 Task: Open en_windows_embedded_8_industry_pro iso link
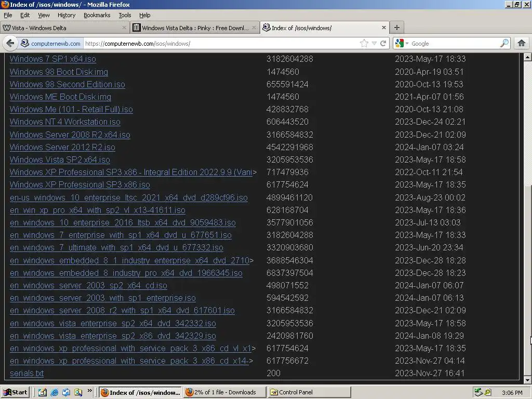coord(126,273)
